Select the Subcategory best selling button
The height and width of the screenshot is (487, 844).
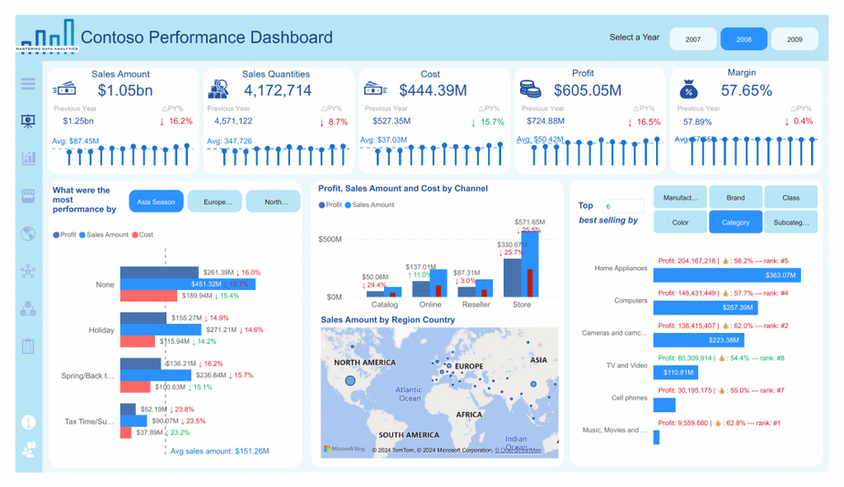point(791,222)
